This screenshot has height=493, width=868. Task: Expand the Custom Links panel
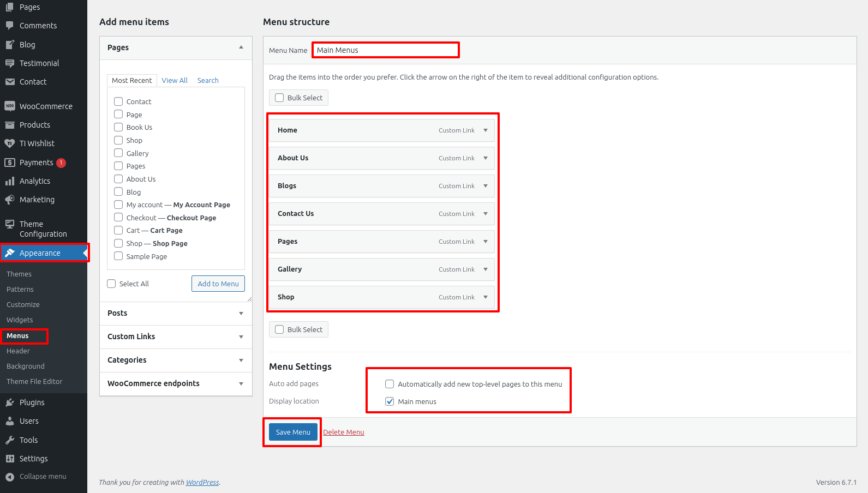coord(241,337)
